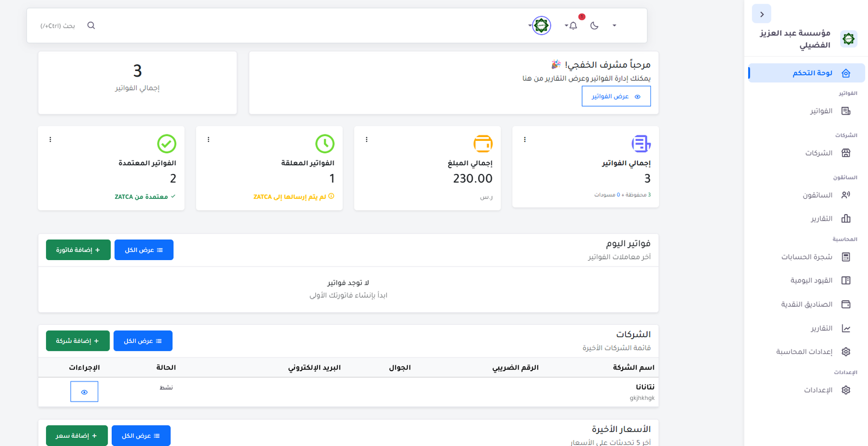This screenshot has height=446, width=868.
Task: Click the home icon beside لوحة التحكم
Action: (846, 73)
